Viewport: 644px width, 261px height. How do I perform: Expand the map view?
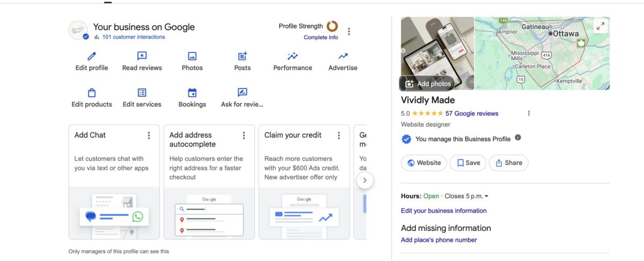601,26
